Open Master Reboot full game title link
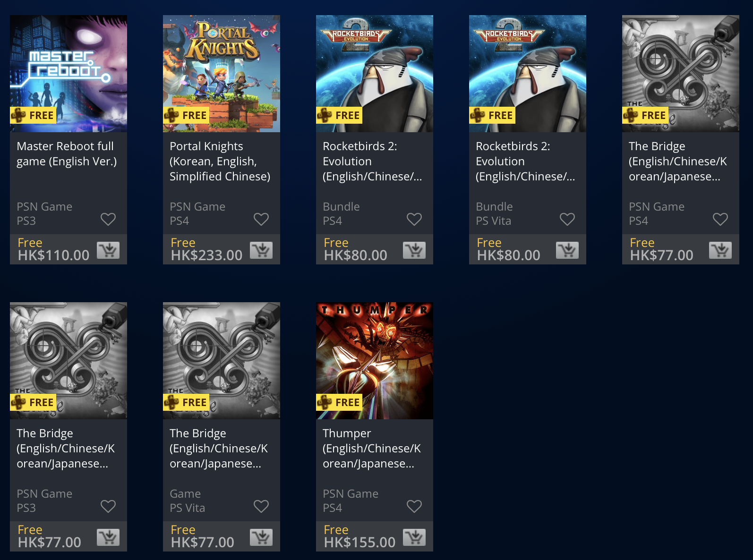The image size is (753, 560). 67,154
